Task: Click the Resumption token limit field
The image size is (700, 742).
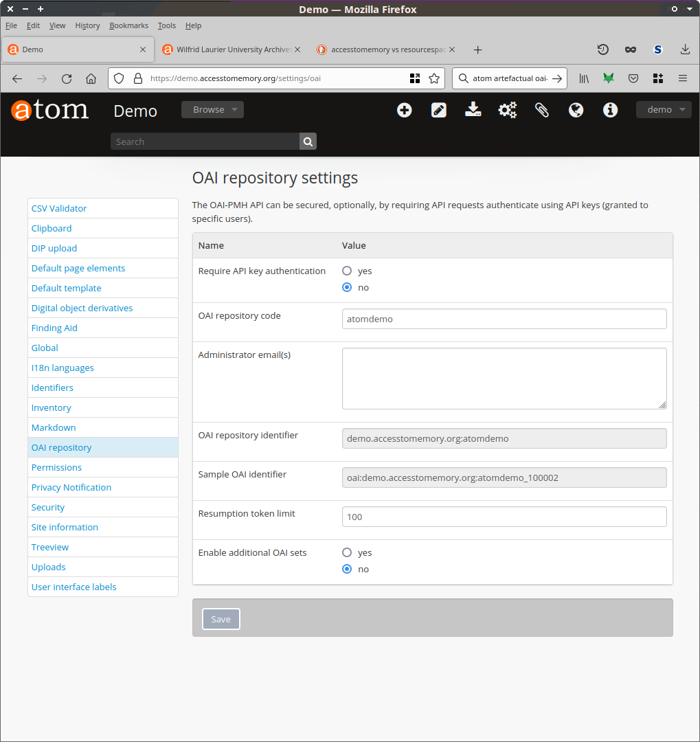Action: pyautogui.click(x=504, y=517)
